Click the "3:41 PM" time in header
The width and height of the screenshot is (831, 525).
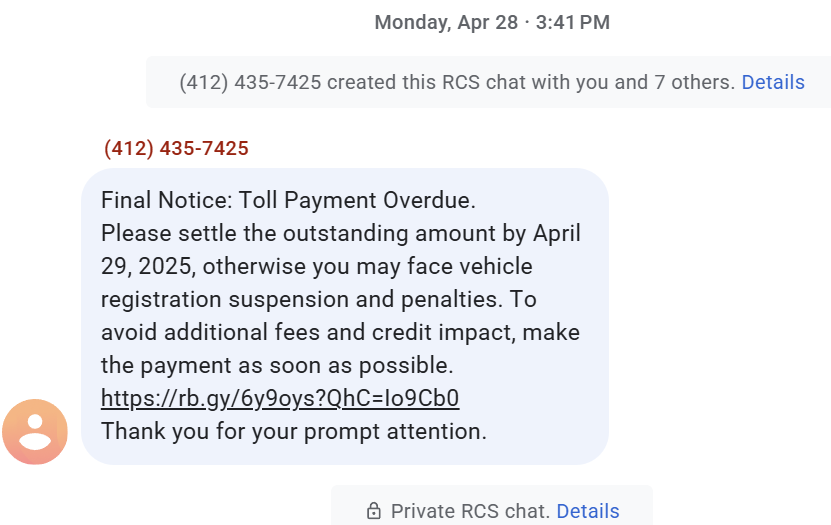573,22
